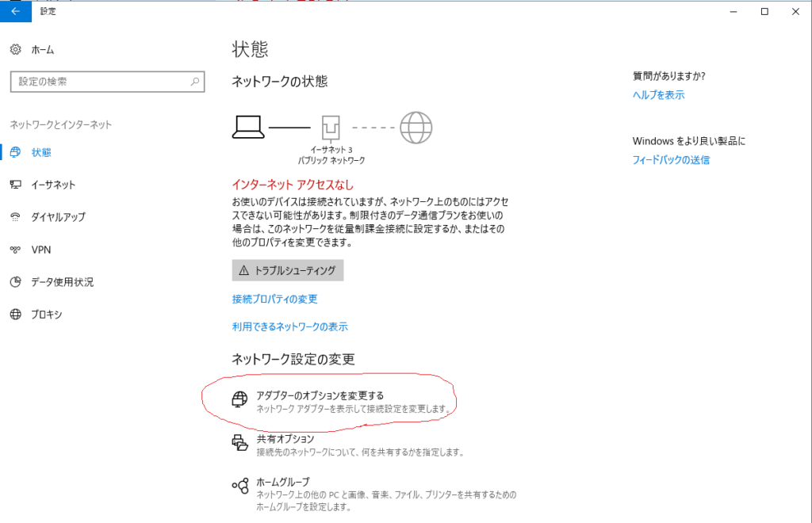Click the 共有オプション printer icon
Viewport: 812px width, 523px height.
point(239,443)
